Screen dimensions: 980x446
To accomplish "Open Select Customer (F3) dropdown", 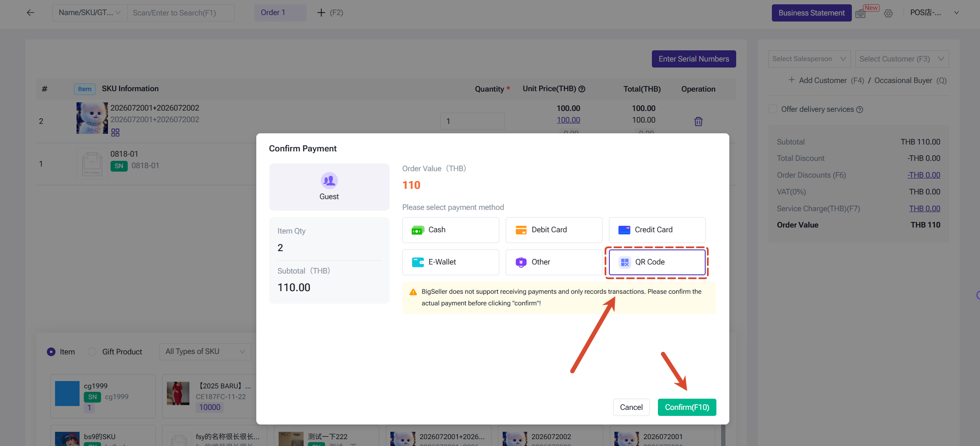I will click(x=902, y=59).
